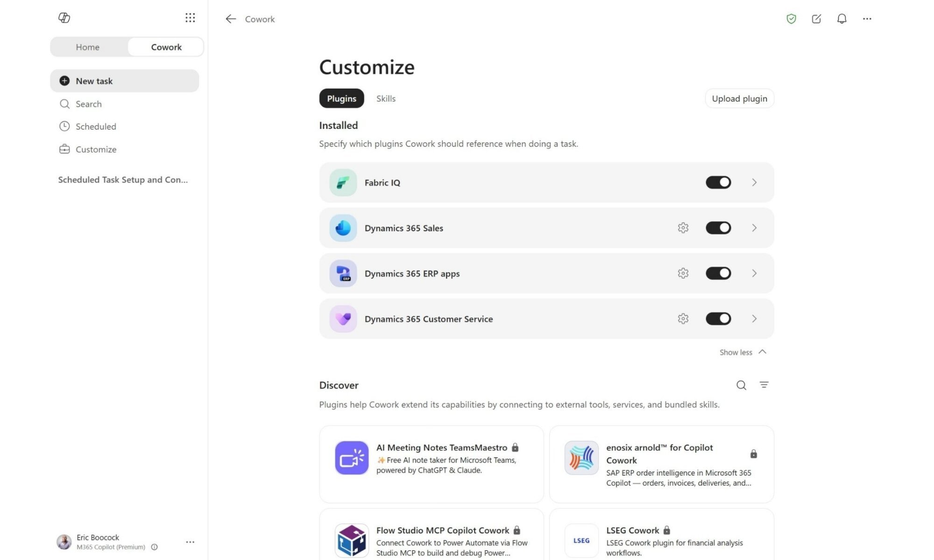Collapse installed list with Show less
Screen dimensions: 934x560
click(743, 352)
